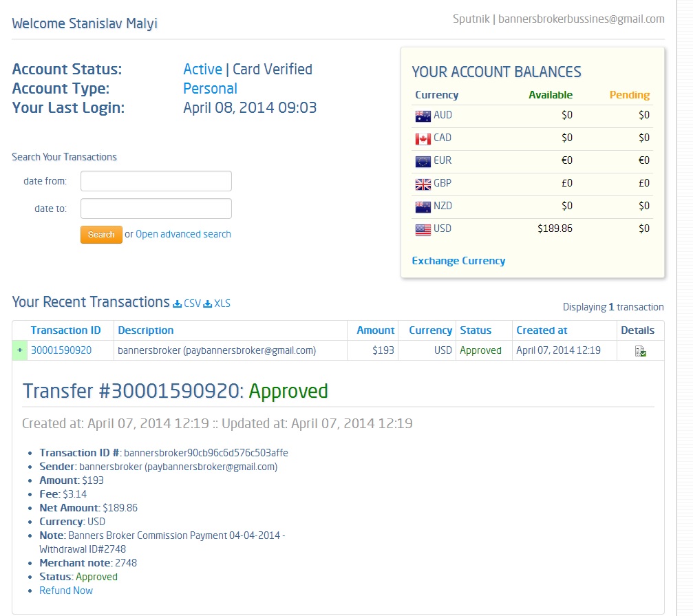Screen dimensions: 693x616
Task: Click the NZD New Zealand flag icon
Action: click(x=423, y=206)
